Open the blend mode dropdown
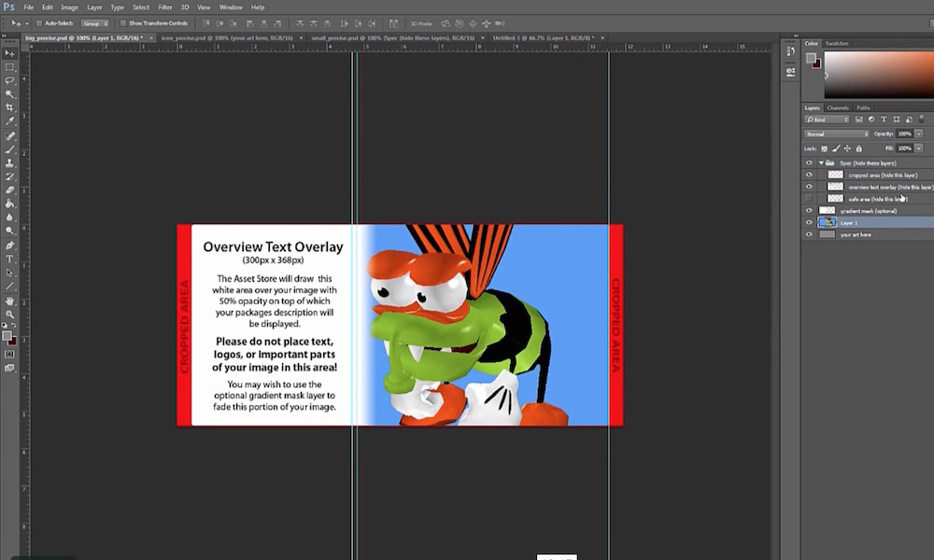This screenshot has height=560, width=934. [836, 133]
